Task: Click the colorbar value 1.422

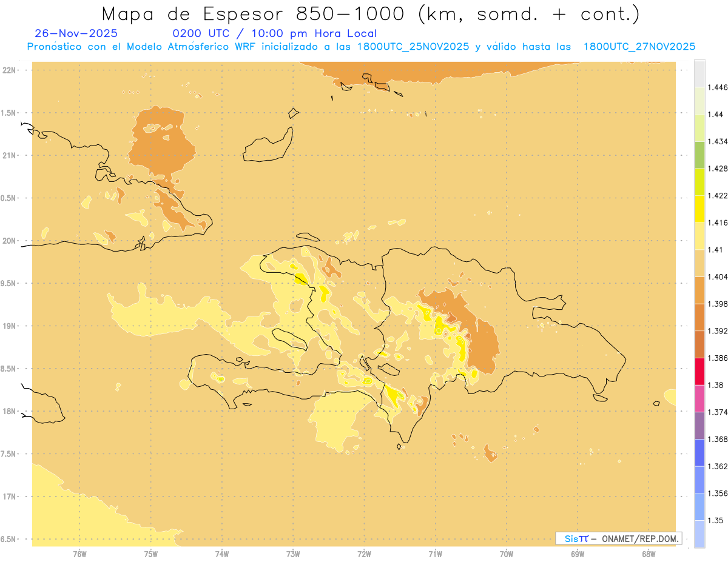Action: point(718,195)
